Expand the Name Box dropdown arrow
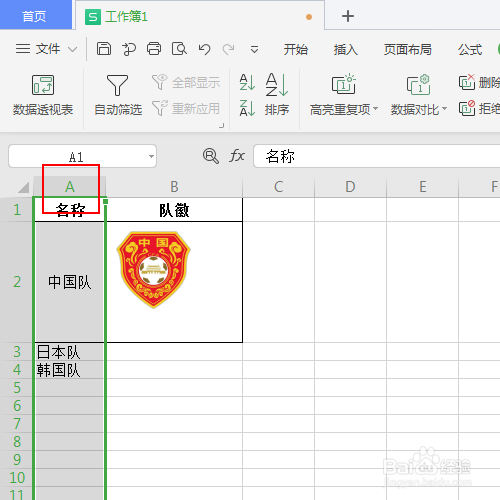The height and width of the screenshot is (500, 500). pyautogui.click(x=151, y=156)
